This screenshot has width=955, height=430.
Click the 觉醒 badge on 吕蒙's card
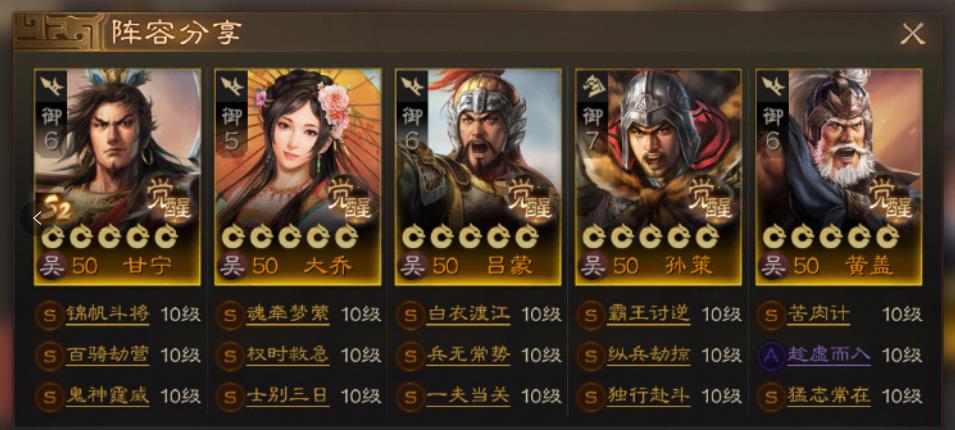tap(529, 199)
